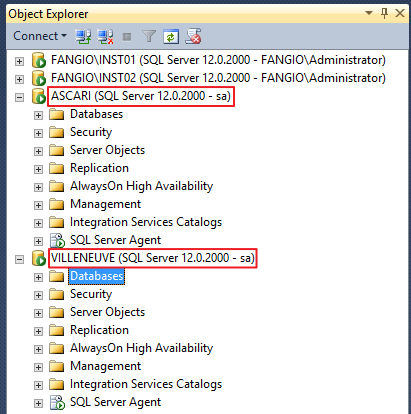Select SQL Server Agent text under ASCARI
Screen dimensions: 411x414
115,240
